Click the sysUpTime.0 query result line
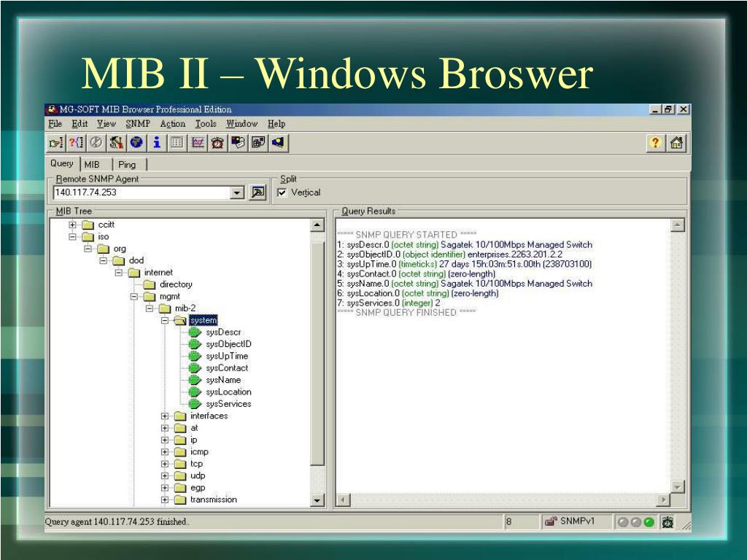 465,264
